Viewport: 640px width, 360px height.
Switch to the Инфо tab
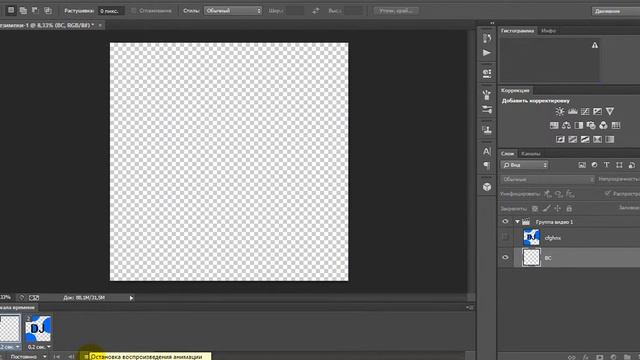coord(548,31)
